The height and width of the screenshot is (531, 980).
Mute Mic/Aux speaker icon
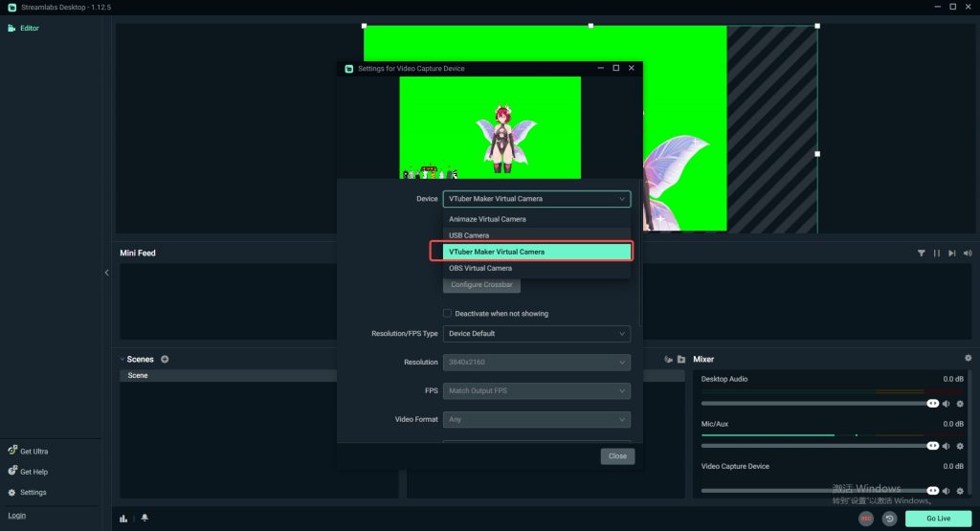point(947,446)
